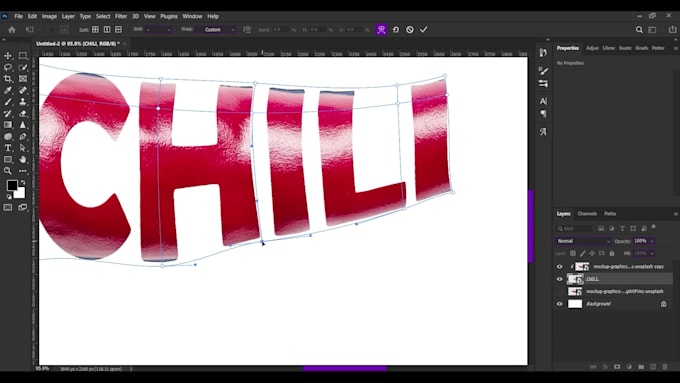Open the Grid dropdown in options bar
This screenshot has height=383, width=680.
coord(158,29)
